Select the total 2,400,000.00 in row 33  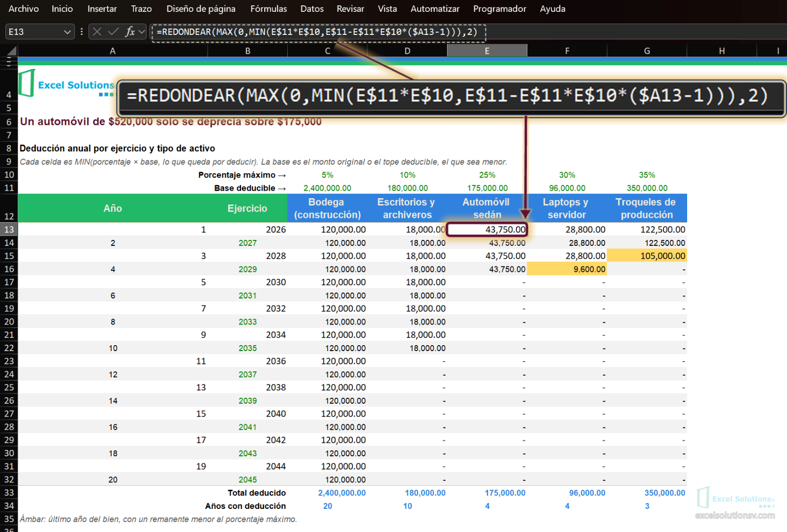click(327, 493)
